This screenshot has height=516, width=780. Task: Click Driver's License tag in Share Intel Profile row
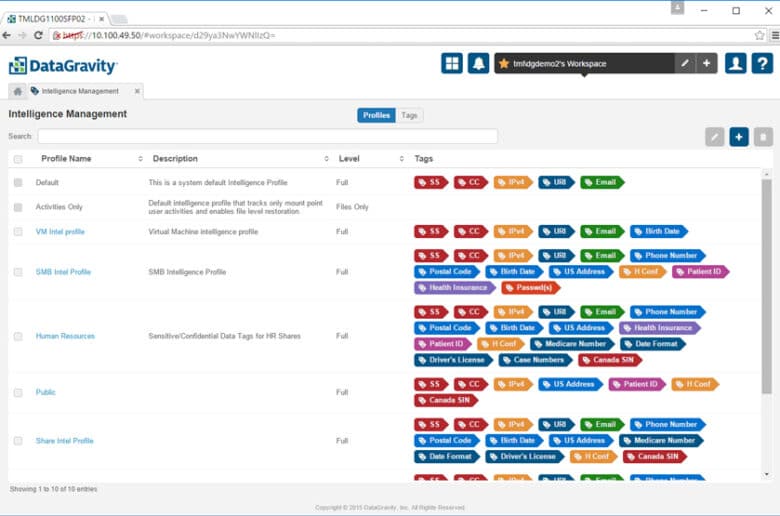click(x=524, y=456)
